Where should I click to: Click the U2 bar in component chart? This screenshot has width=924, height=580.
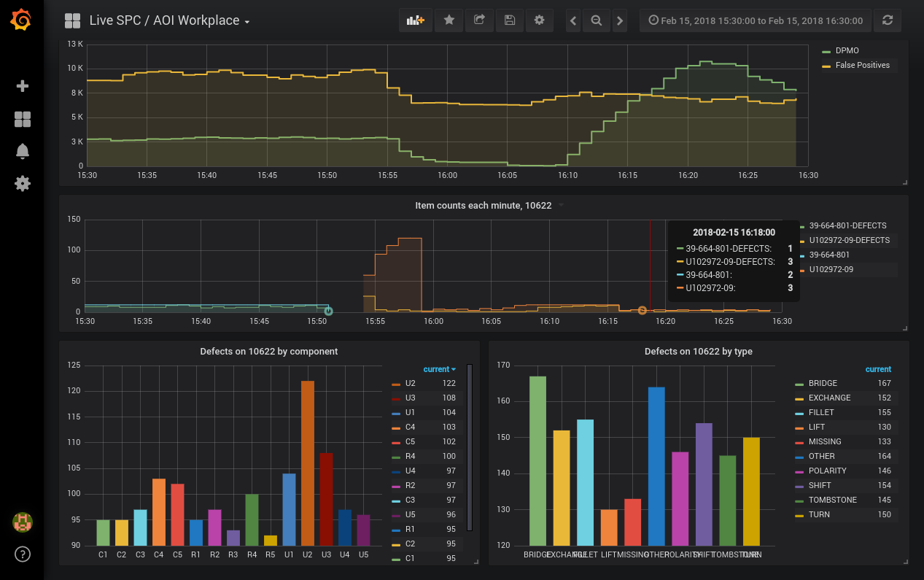click(308, 463)
